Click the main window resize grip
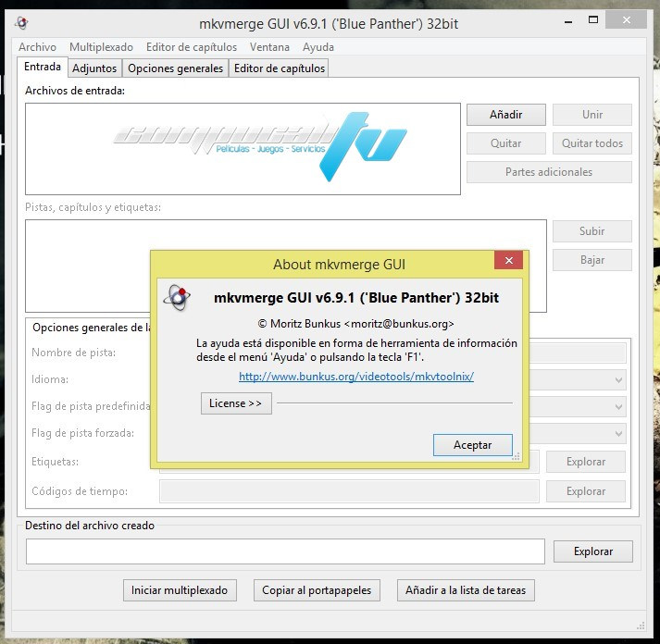Image resolution: width=660 pixels, height=644 pixels. pyautogui.click(x=641, y=625)
